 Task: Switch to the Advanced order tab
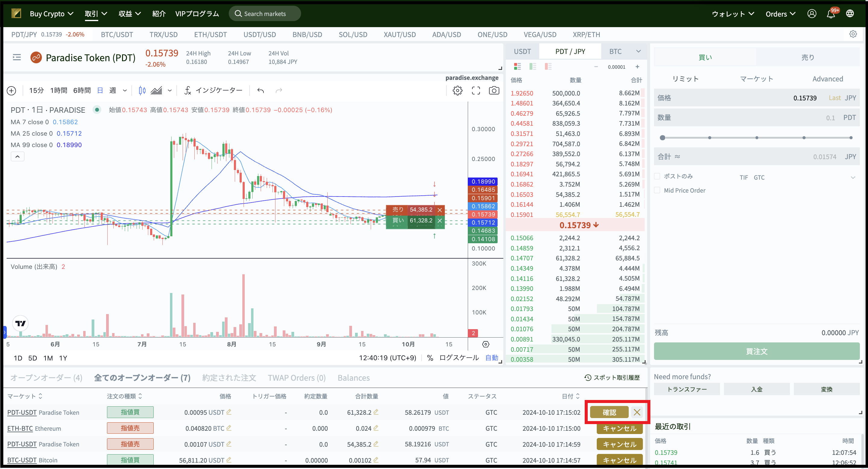pyautogui.click(x=828, y=79)
